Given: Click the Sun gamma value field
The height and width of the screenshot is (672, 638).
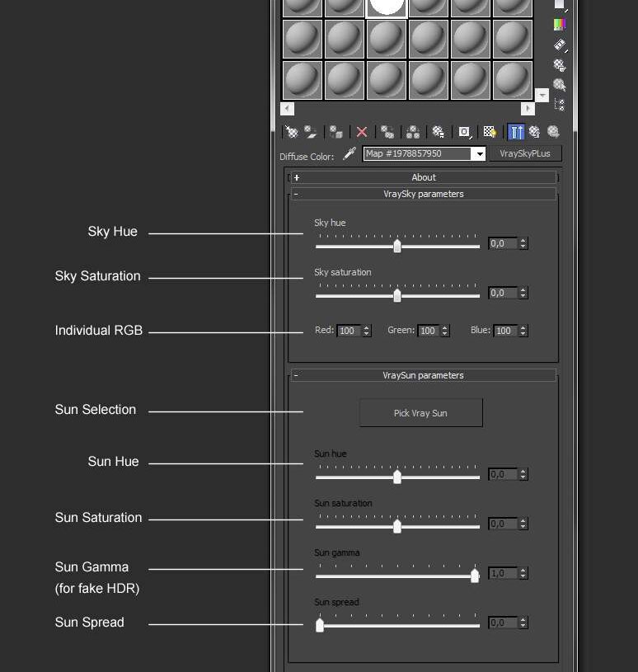Looking at the screenshot, I should [x=503, y=573].
